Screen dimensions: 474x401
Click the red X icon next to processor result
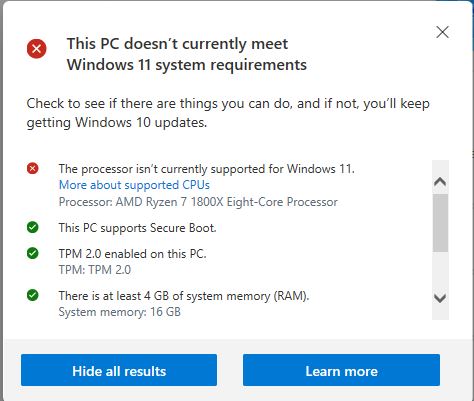pyautogui.click(x=33, y=168)
